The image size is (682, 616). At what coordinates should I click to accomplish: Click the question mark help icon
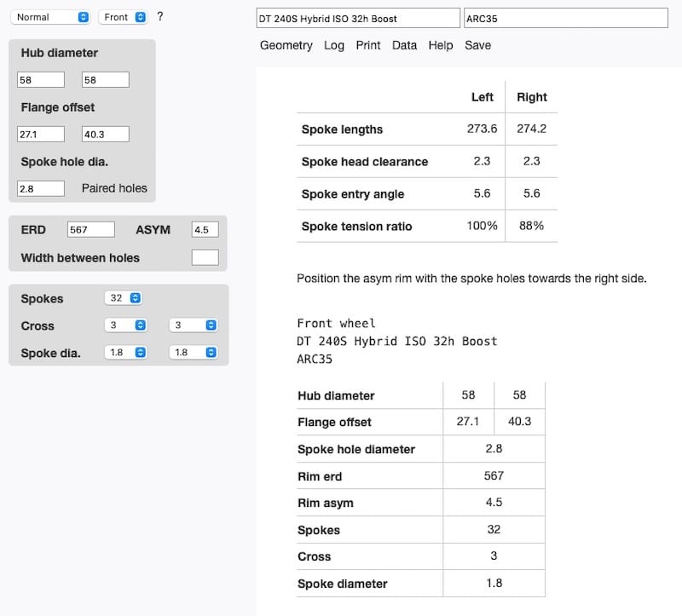point(160,16)
